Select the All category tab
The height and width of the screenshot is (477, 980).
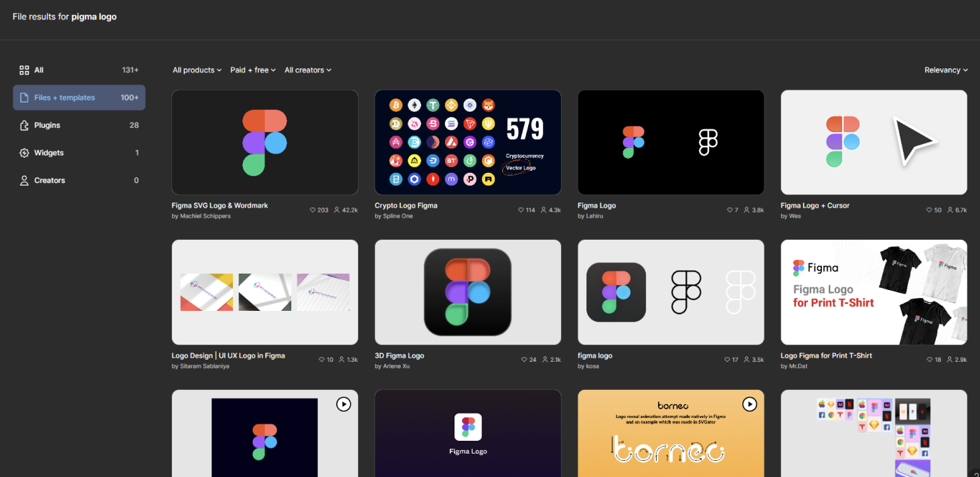point(79,70)
